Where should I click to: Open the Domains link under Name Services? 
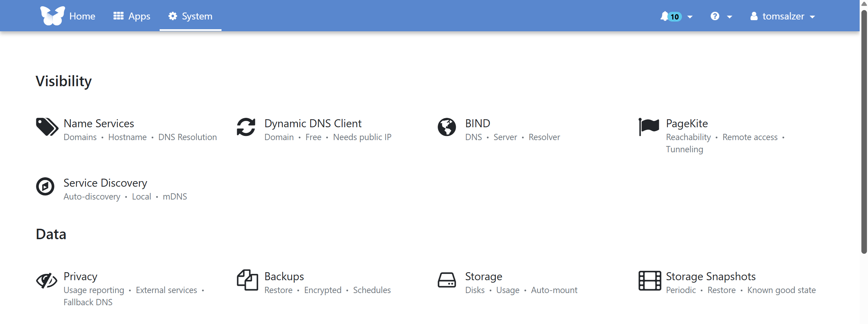click(80, 137)
